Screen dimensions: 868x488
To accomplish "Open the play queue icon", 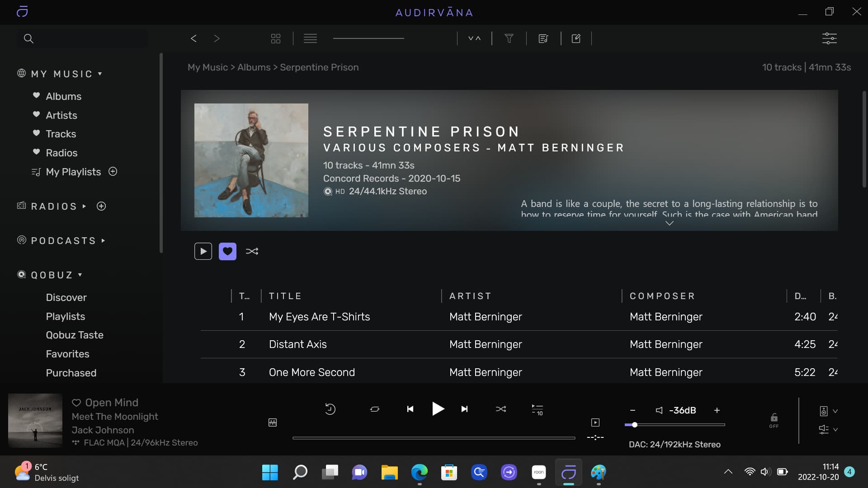I will (537, 409).
